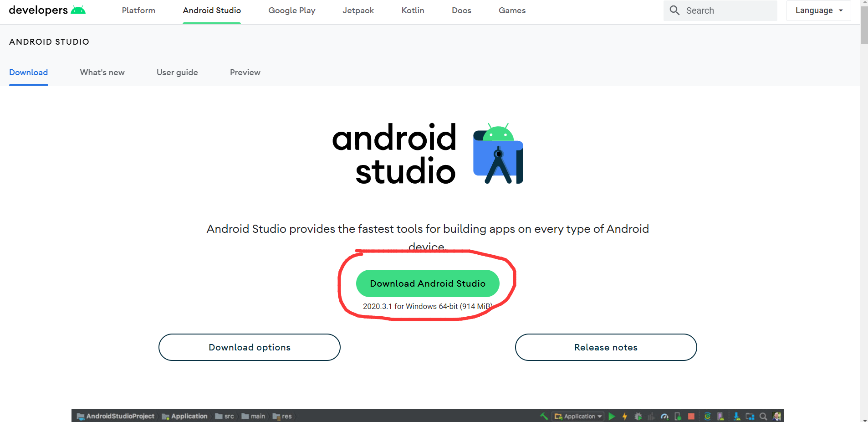Open the Platform tab in top navigation

click(x=138, y=10)
